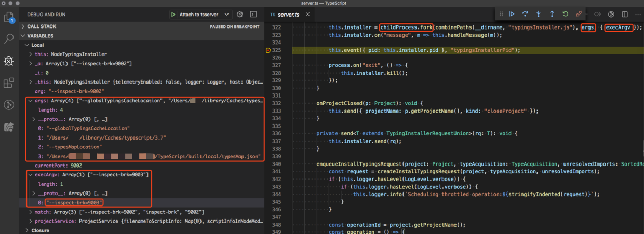
Task: Collapse the args array variable
Action: click(x=31, y=101)
